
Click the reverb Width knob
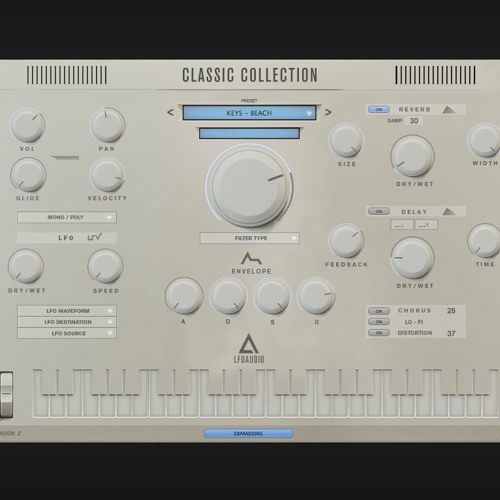[x=485, y=140]
